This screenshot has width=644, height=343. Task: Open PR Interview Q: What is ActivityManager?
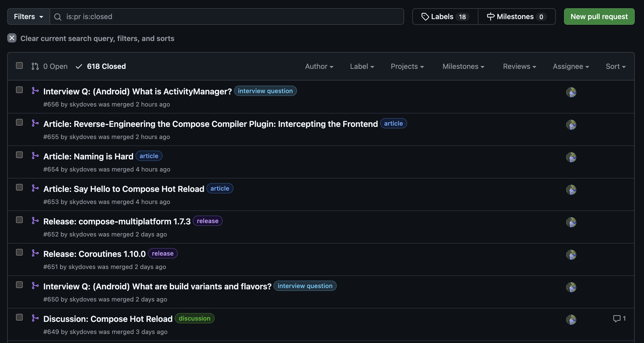click(138, 91)
